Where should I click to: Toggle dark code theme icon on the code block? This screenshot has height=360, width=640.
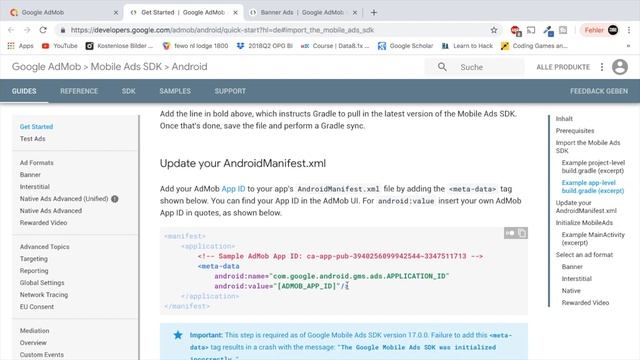click(510, 233)
